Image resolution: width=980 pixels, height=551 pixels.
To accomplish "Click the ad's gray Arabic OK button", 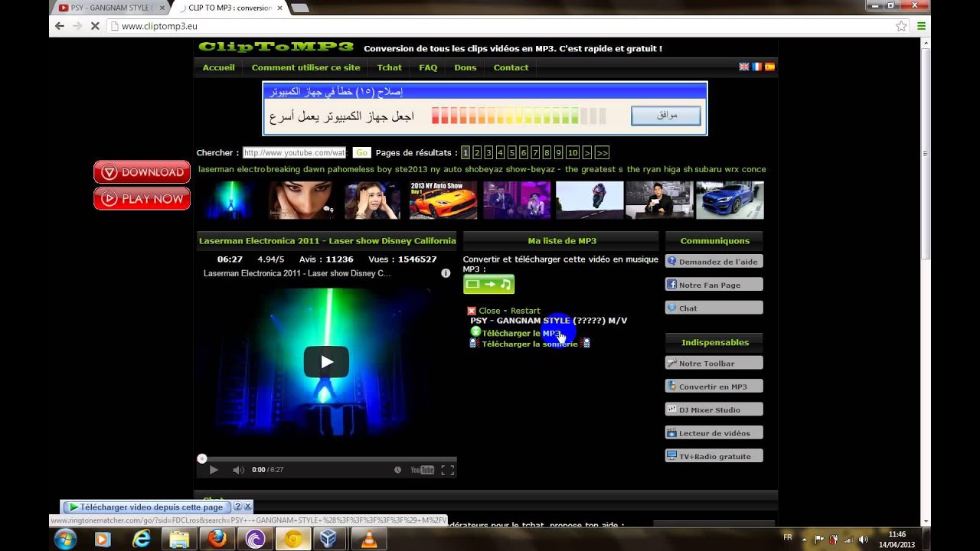I will point(665,116).
